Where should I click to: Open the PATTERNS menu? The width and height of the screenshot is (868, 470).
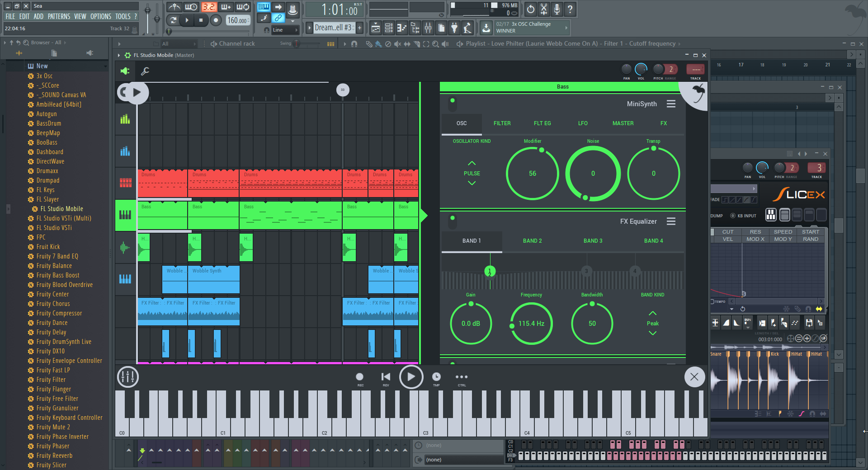(59, 16)
